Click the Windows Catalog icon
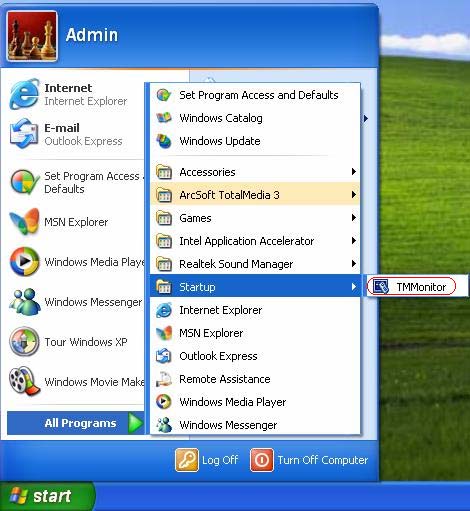The height and width of the screenshot is (511, 470). [x=164, y=118]
